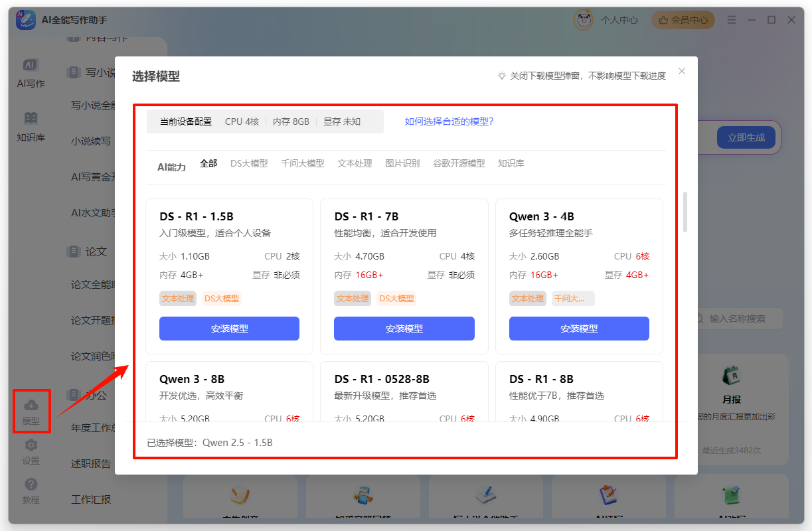The height and width of the screenshot is (531, 812).
Task: Switch to the 千问大模型 tab
Action: coord(302,163)
